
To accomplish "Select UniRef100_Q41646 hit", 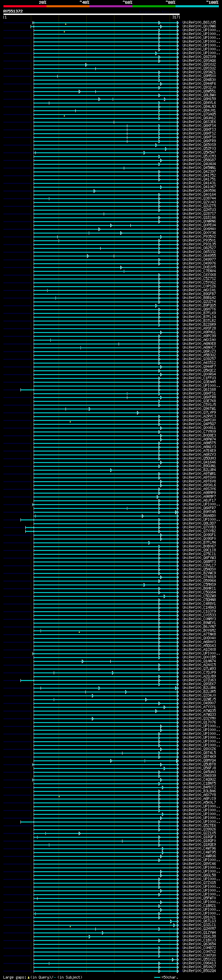I will 199,462.
